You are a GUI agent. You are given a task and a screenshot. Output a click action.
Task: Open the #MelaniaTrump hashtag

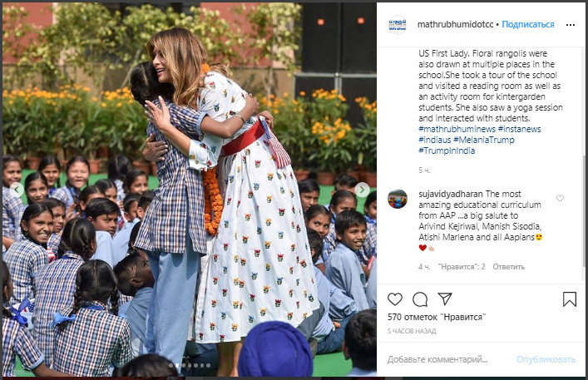[484, 140]
